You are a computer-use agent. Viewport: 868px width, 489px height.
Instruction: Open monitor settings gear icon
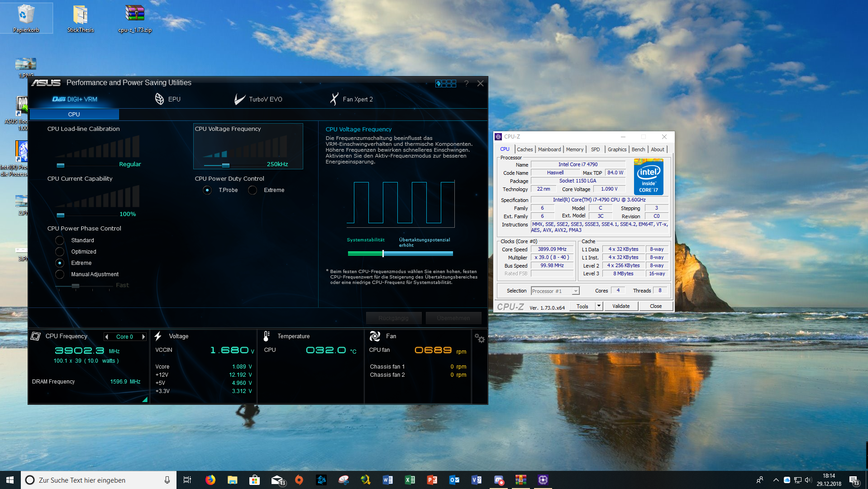pyautogui.click(x=480, y=339)
